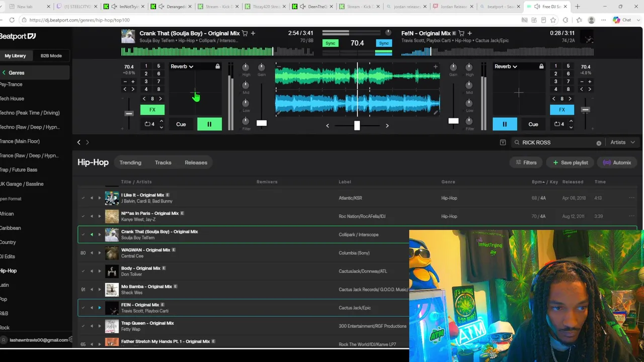Image resolution: width=644 pixels, height=362 pixels.
Task: Load Body to the right deck
Action: point(100,271)
